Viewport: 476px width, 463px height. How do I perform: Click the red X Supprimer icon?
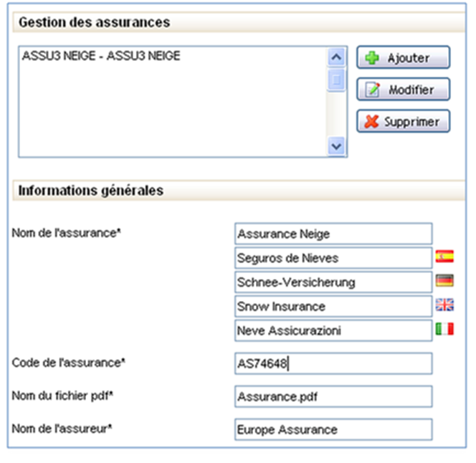point(371,121)
